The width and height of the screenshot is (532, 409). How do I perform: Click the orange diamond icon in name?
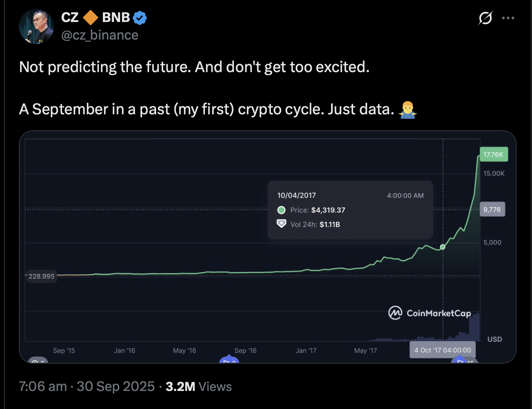(x=91, y=18)
